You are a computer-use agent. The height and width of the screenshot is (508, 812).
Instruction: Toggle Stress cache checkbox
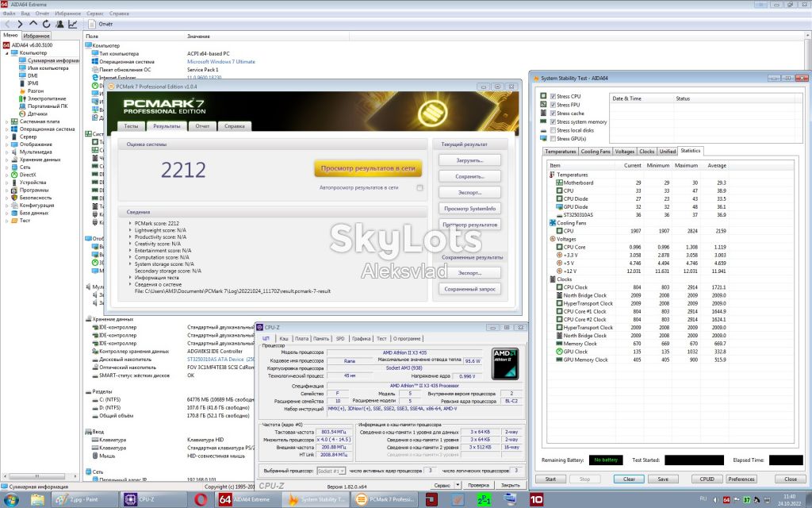click(x=553, y=113)
